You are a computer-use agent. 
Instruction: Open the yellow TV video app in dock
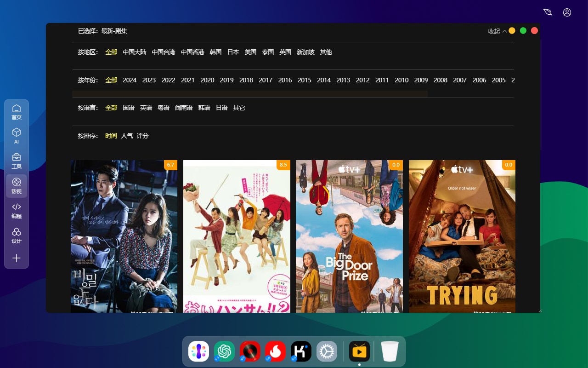pyautogui.click(x=359, y=351)
